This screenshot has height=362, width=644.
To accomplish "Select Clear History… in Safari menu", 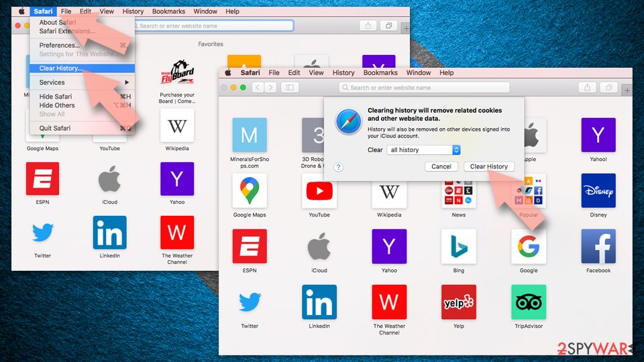I will tap(83, 68).
